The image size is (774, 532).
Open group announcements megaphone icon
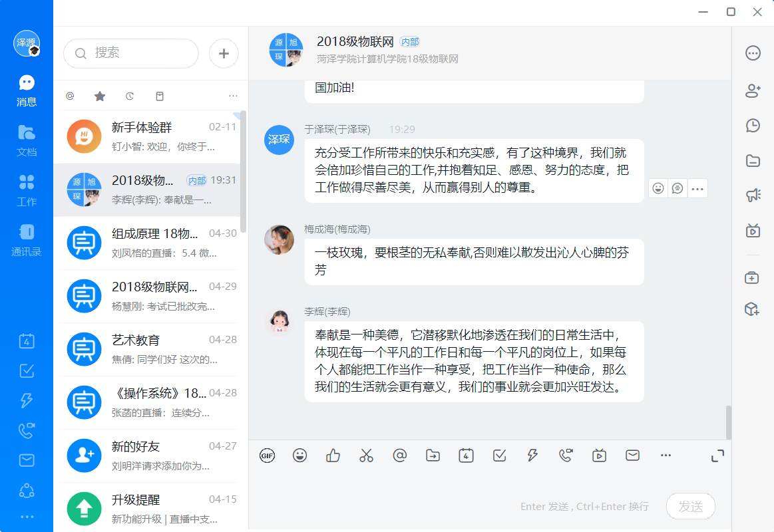tap(753, 195)
